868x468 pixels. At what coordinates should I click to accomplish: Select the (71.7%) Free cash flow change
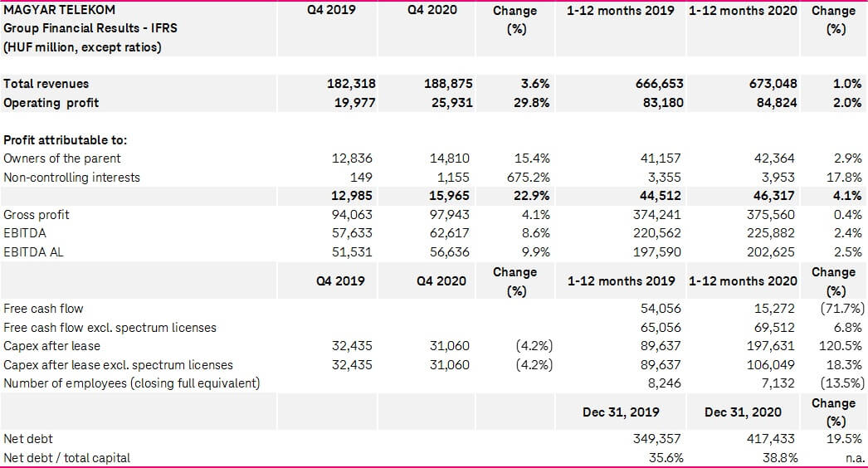pyautogui.click(x=842, y=309)
